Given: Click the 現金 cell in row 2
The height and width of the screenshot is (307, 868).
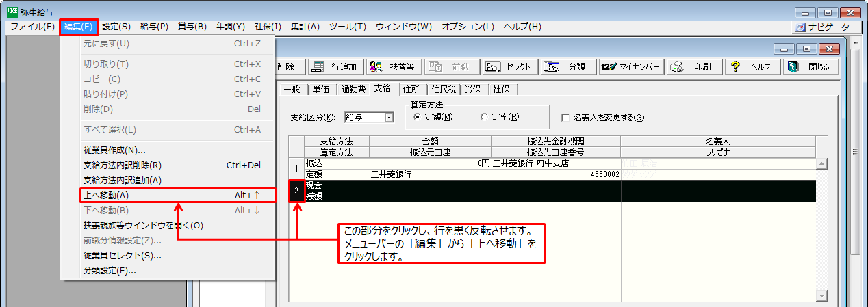Looking at the screenshot, I should (x=336, y=185).
